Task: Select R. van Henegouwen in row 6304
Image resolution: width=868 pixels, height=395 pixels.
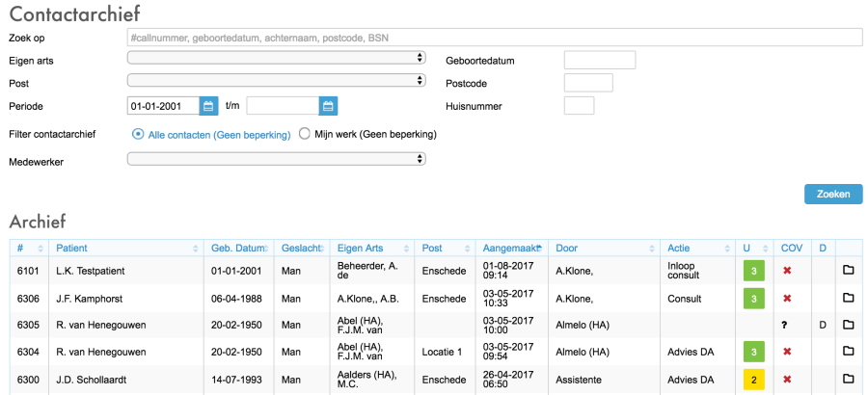Action: [x=101, y=352]
